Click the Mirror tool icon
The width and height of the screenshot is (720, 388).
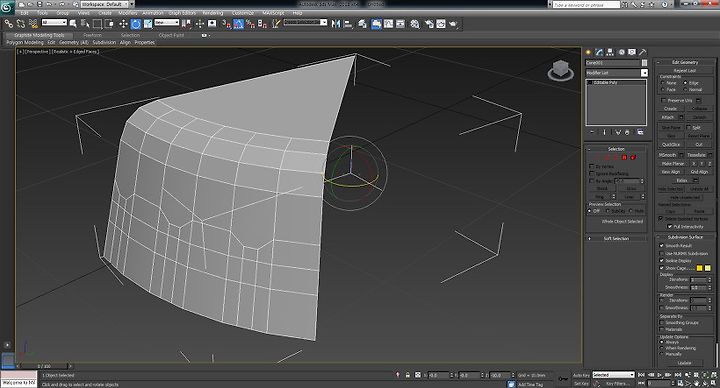[336, 23]
